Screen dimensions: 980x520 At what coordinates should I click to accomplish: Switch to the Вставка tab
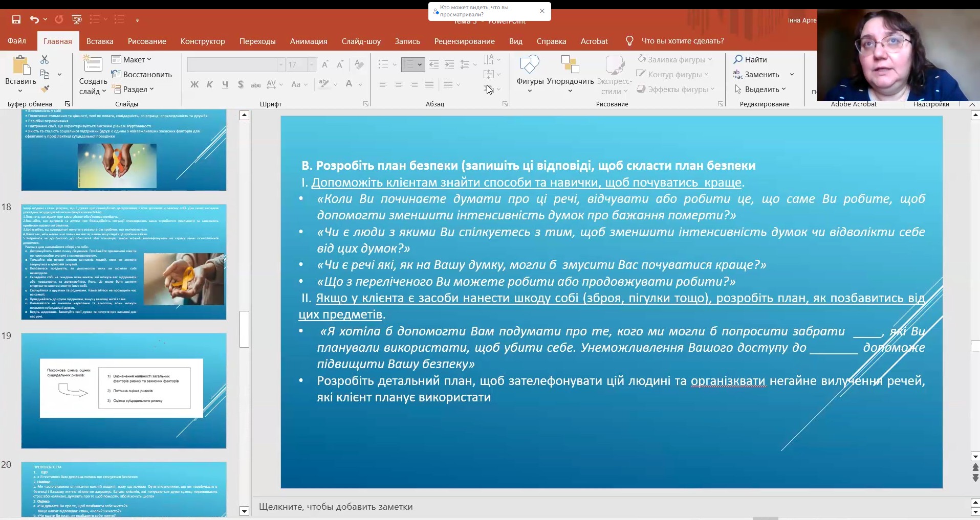[x=100, y=41]
